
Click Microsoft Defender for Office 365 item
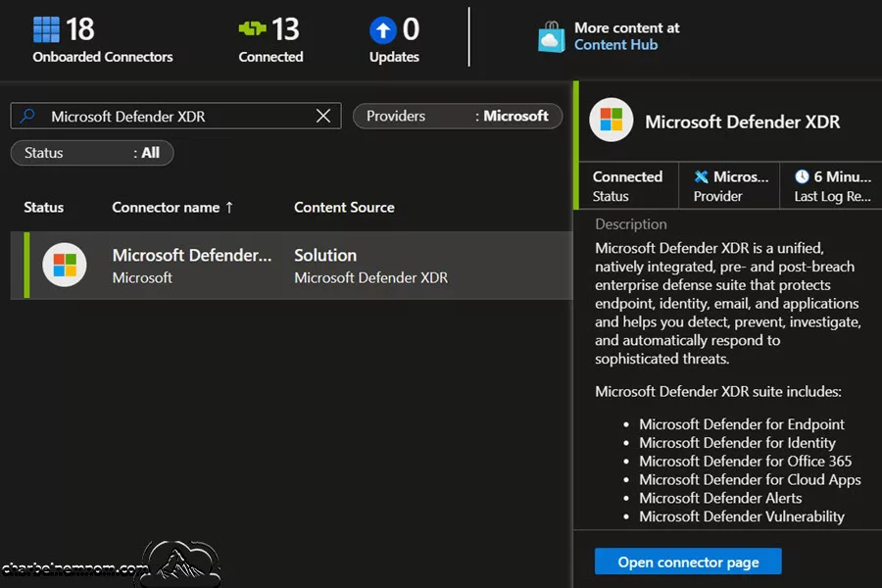tap(746, 462)
